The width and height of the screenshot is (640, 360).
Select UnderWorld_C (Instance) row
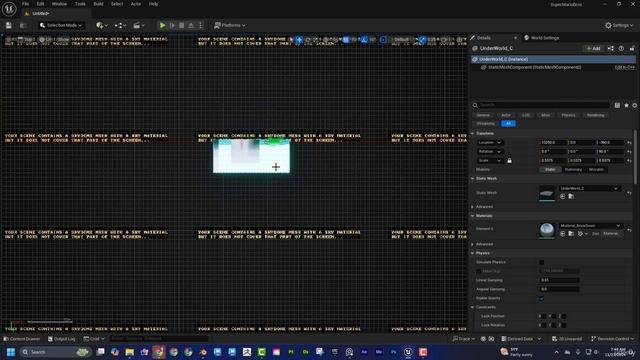pyautogui.click(x=553, y=59)
